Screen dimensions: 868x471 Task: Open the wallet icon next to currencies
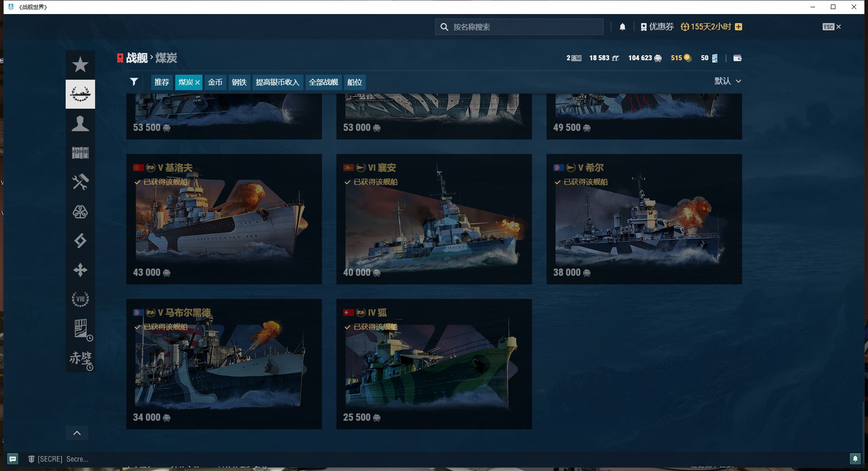tap(737, 58)
